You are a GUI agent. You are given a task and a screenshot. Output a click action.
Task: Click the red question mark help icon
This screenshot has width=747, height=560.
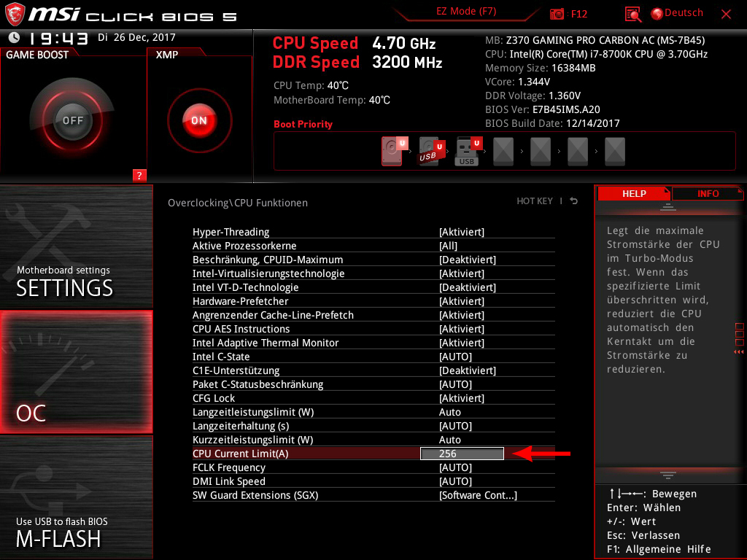point(139,175)
